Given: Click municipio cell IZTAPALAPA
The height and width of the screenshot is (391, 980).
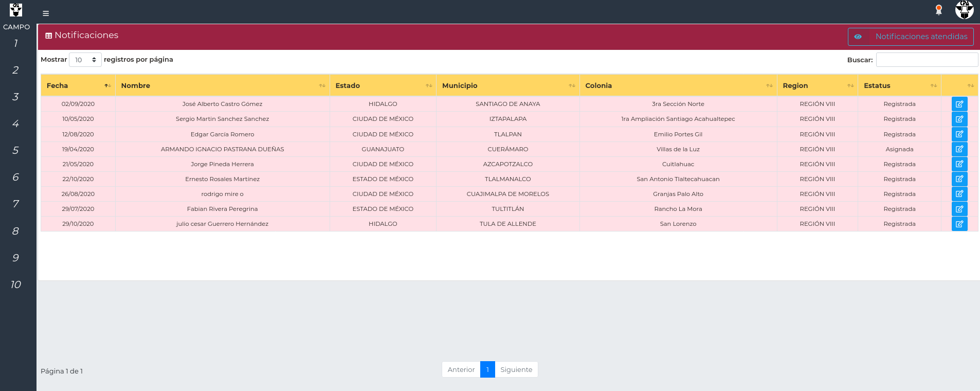Looking at the screenshot, I should coord(508,119).
